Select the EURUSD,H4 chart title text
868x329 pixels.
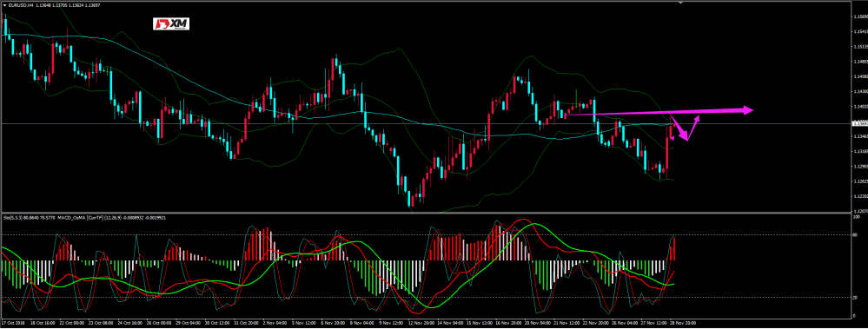click(x=21, y=5)
